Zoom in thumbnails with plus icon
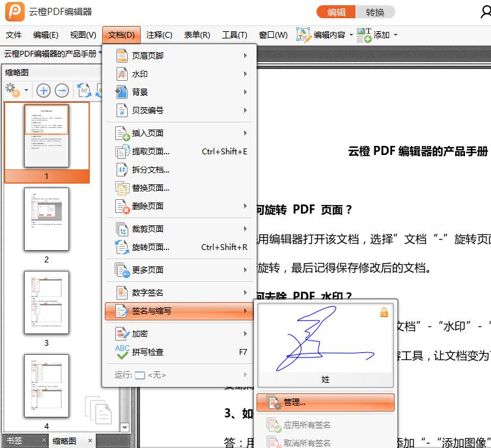The image size is (491, 448). [43, 91]
